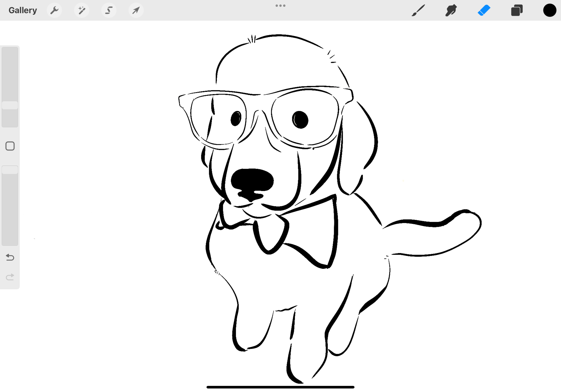Select the Paintbrush tool
This screenshot has width=561, height=392.
418,10
